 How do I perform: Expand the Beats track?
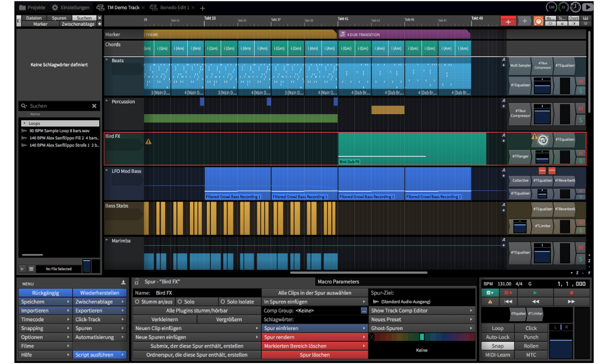point(107,60)
